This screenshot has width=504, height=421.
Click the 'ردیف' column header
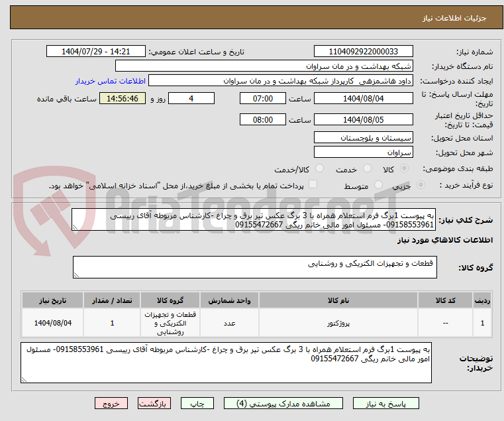(x=482, y=300)
